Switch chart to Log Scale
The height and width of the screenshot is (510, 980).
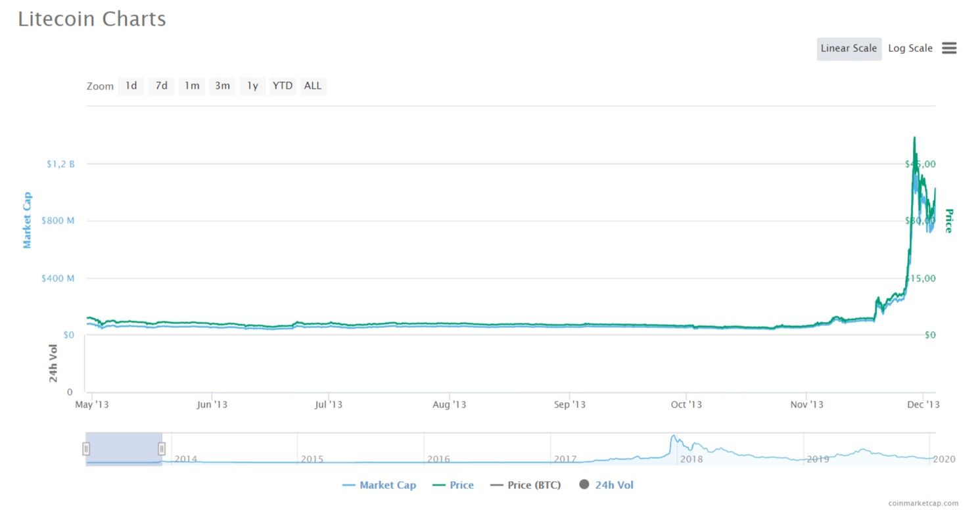click(910, 49)
